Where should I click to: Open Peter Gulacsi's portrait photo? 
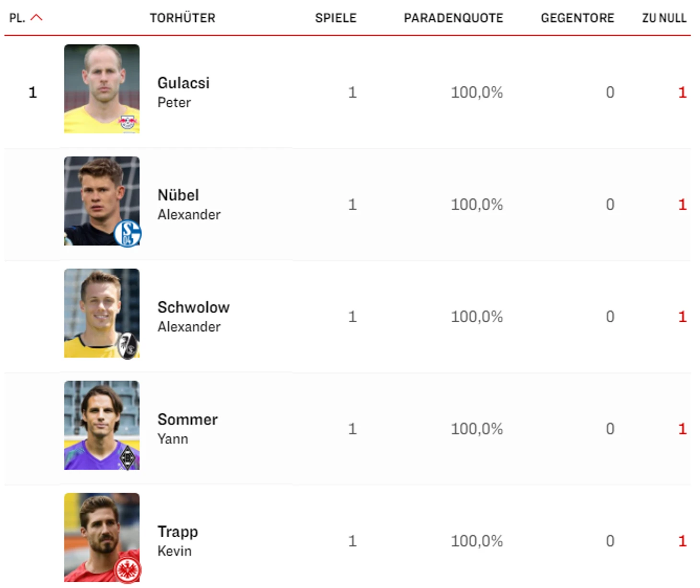click(102, 89)
